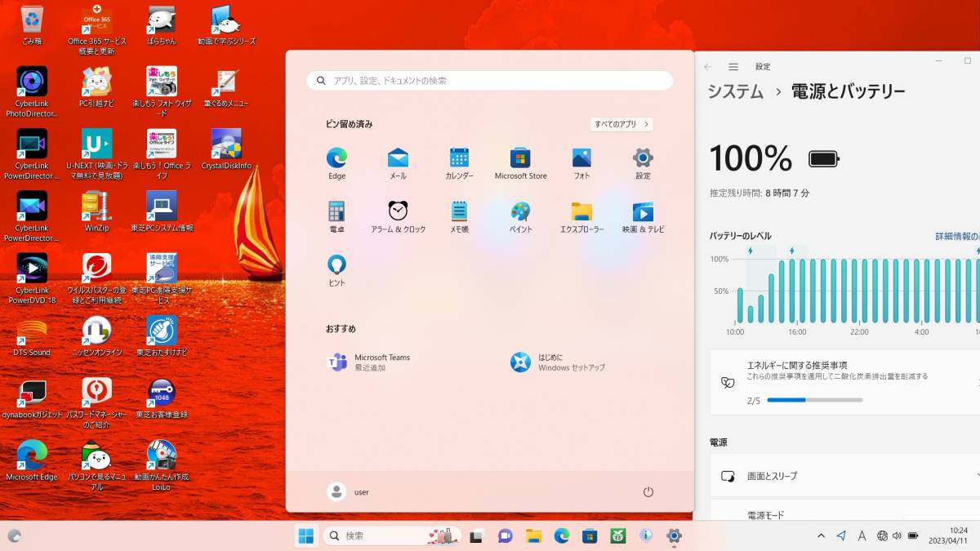Screen dimensions: 980x551
Task: Show hidden tray icons chevron
Action: tap(821, 535)
